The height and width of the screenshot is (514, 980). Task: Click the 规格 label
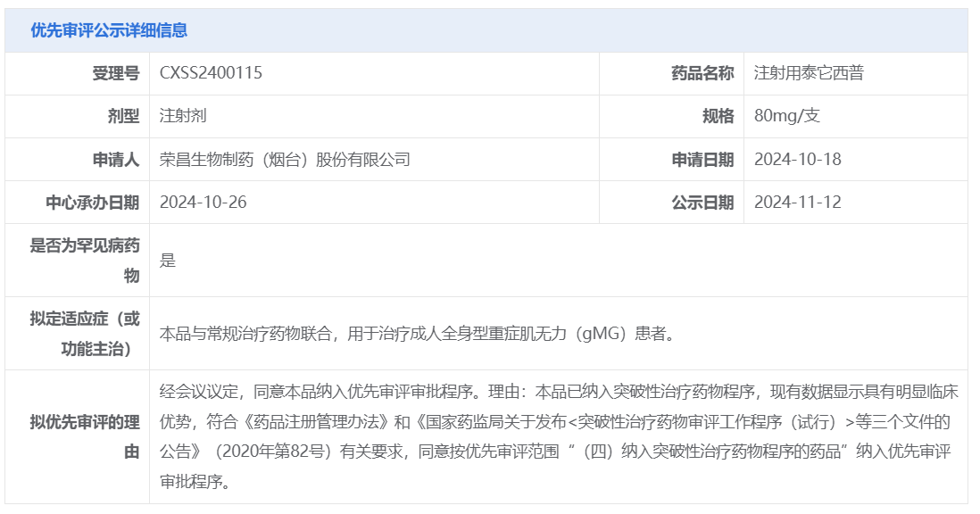(718, 116)
